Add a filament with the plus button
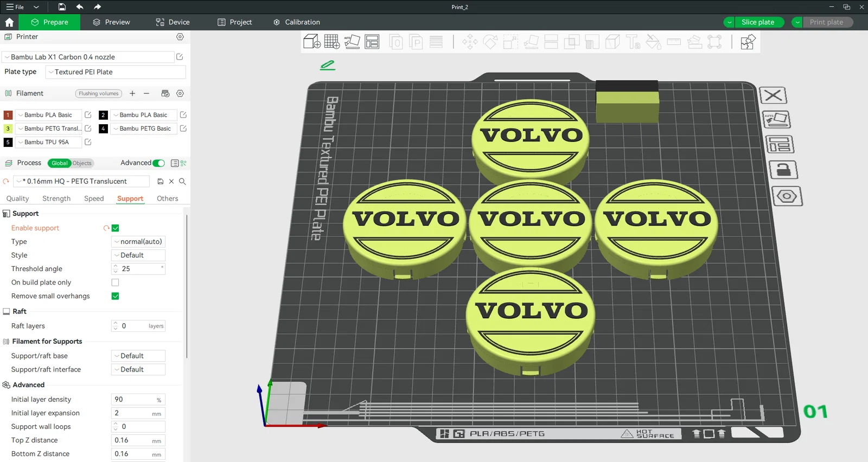 click(132, 94)
